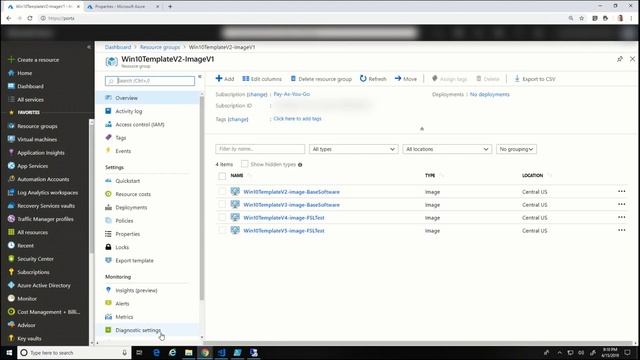
Task: Open the Win10TemplateV4-image-FSLTest image link
Action: point(284,218)
